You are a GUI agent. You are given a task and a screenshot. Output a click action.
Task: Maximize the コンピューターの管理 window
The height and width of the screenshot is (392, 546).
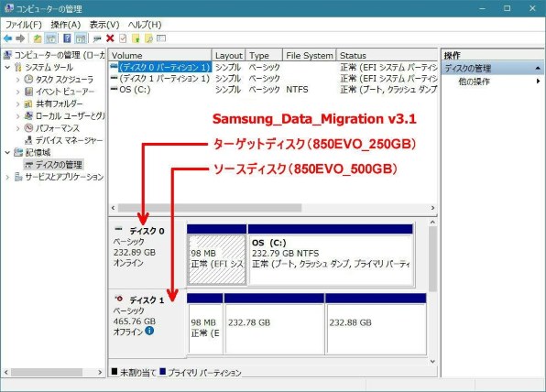pyautogui.click(x=507, y=8)
